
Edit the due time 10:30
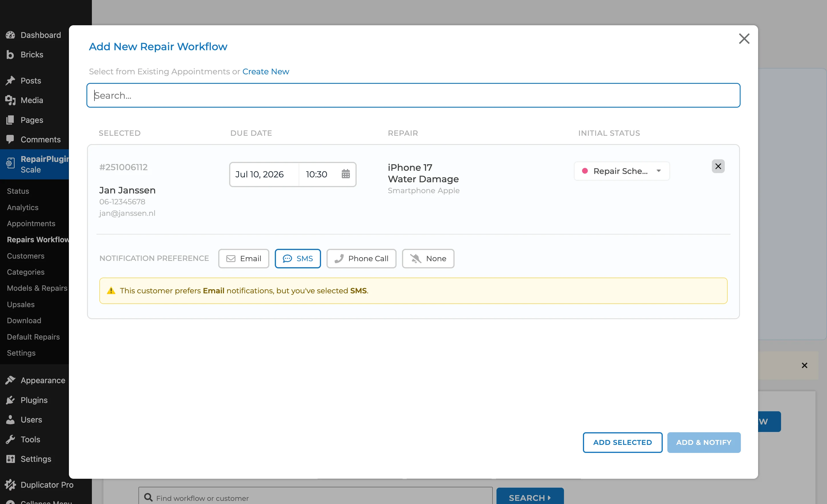coord(316,174)
